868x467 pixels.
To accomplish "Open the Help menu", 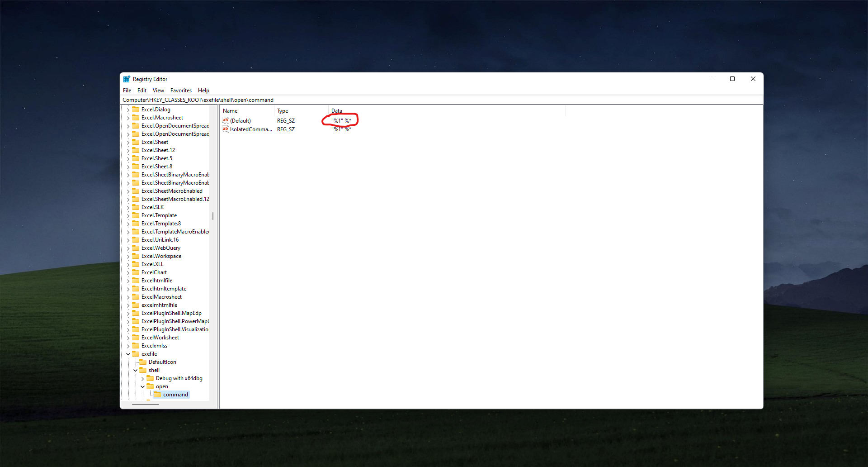I will [x=203, y=91].
